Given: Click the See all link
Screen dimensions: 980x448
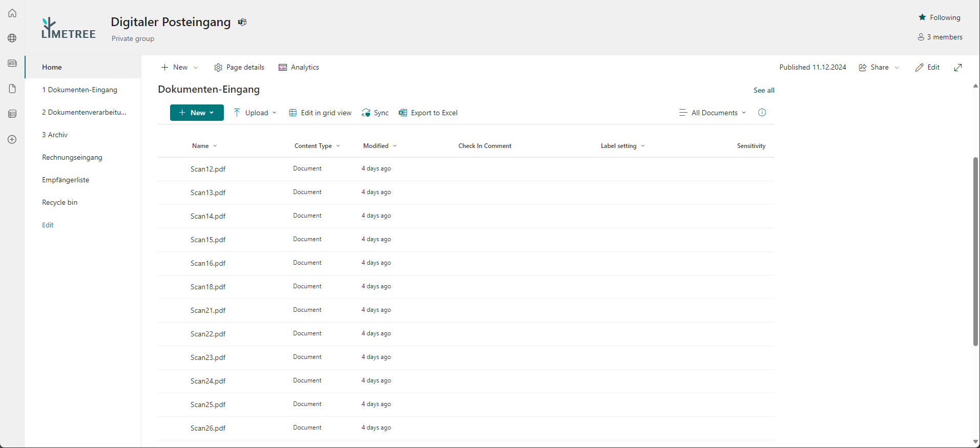Looking at the screenshot, I should 763,90.
